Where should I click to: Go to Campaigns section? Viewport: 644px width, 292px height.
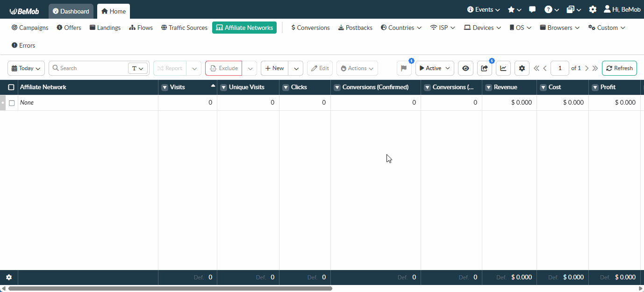pos(30,28)
